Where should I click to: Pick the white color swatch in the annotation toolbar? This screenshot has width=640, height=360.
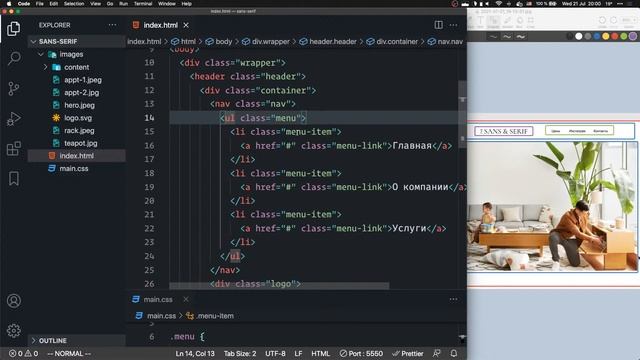pyautogui.click(x=579, y=36)
